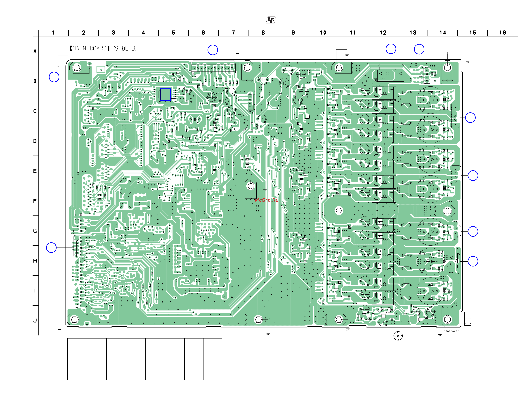Click row label "E"
The image size is (532, 400).
(x=35, y=171)
